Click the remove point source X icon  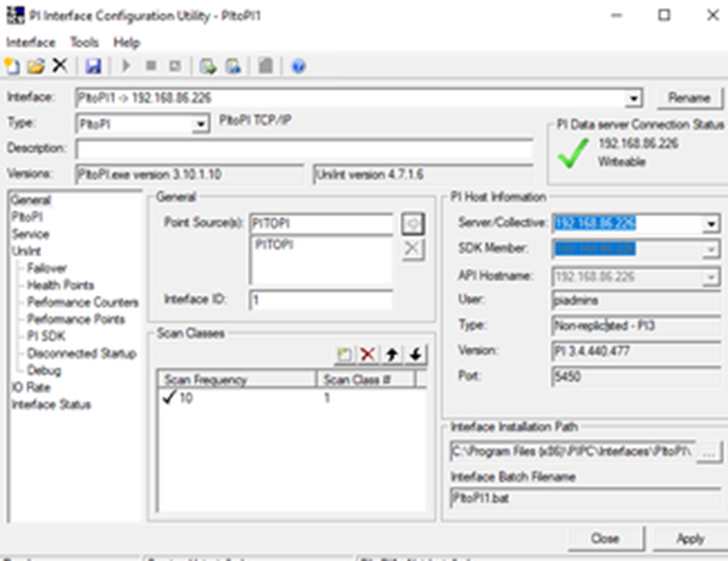[x=412, y=248]
